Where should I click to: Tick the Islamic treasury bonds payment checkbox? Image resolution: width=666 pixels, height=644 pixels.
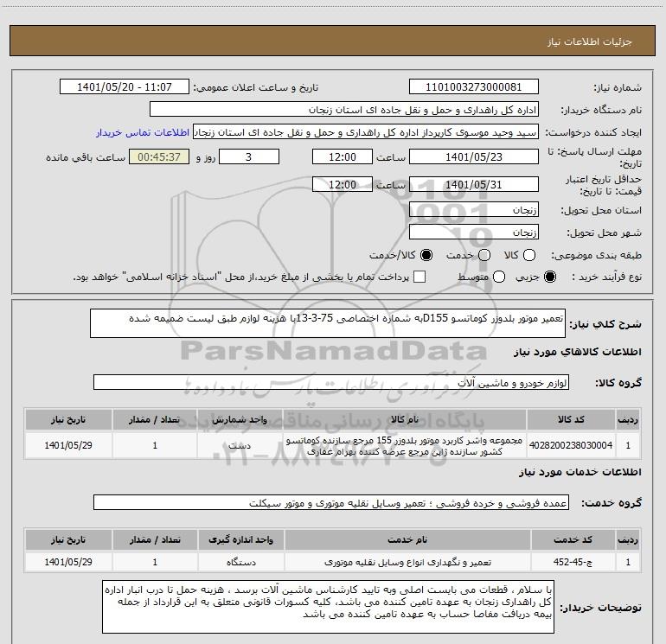(x=419, y=277)
